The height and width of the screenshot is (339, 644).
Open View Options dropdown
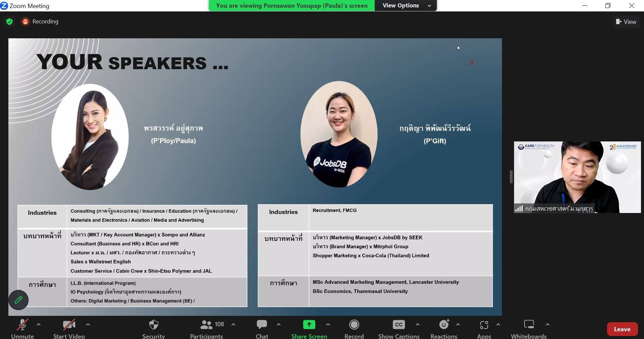point(406,5)
